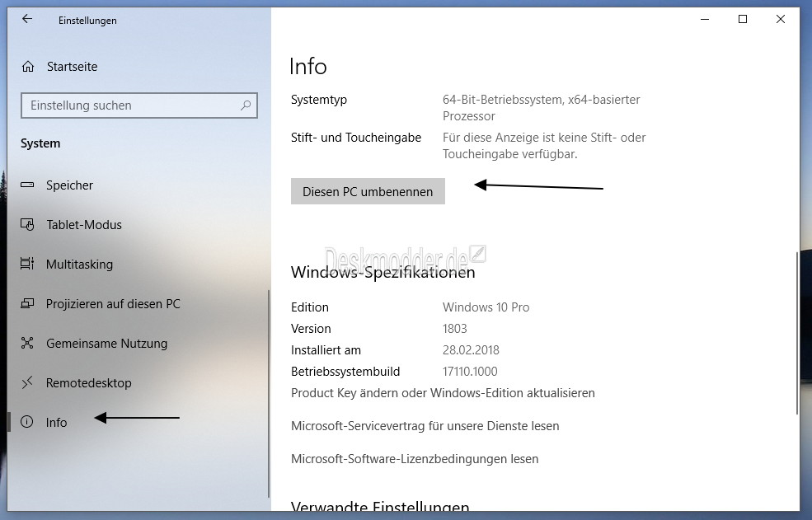812x520 pixels.
Task: Click the System sidebar heading
Action: click(x=40, y=143)
